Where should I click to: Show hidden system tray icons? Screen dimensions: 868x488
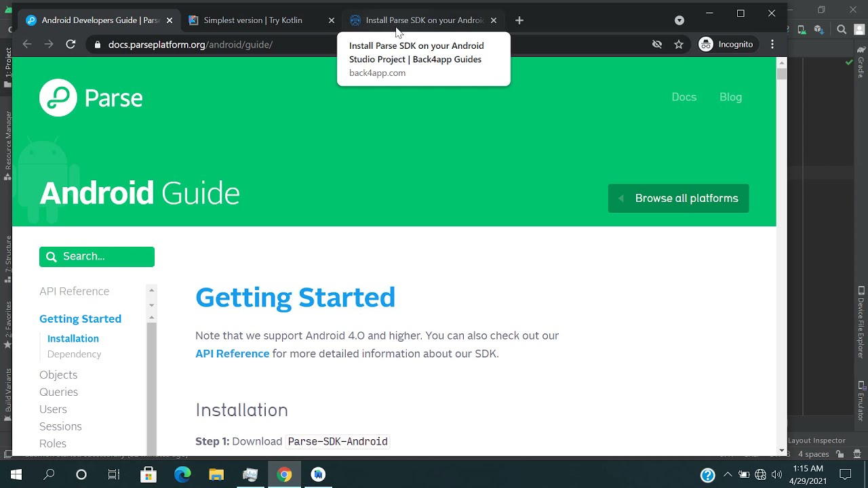[x=728, y=474]
